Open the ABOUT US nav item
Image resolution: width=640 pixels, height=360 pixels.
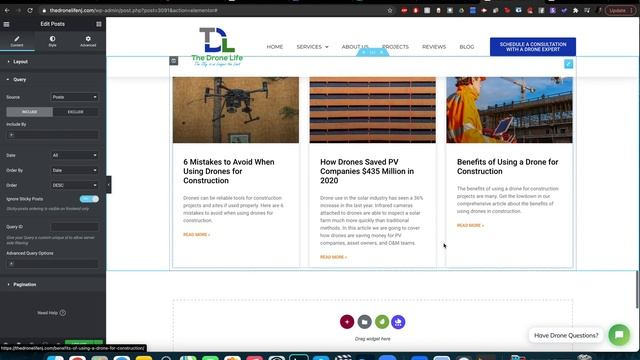coord(355,47)
